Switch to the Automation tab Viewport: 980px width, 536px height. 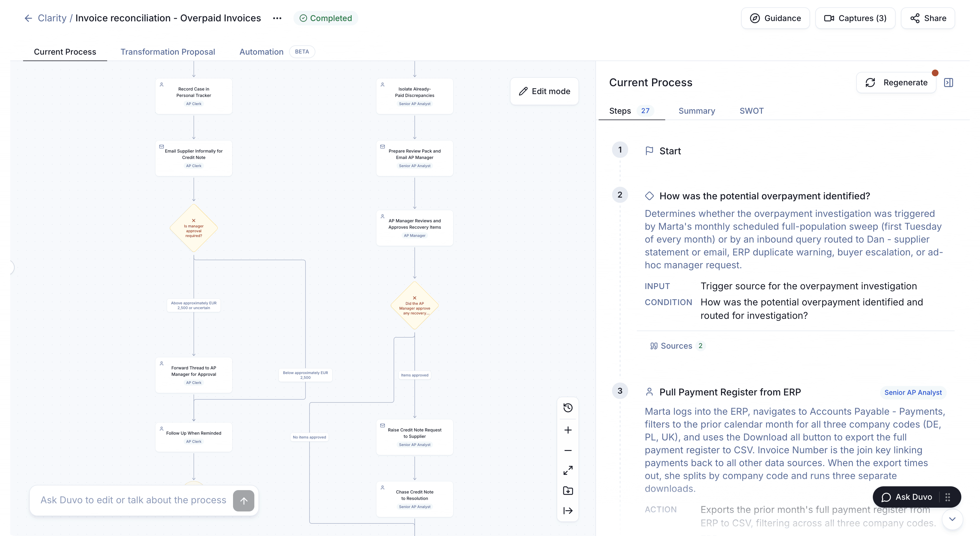261,52
